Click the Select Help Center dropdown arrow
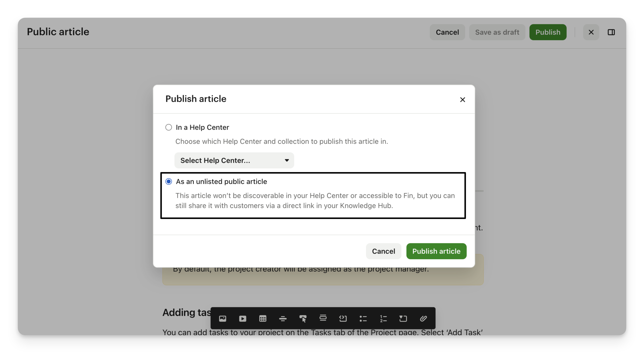The width and height of the screenshot is (644, 353). 287,160
